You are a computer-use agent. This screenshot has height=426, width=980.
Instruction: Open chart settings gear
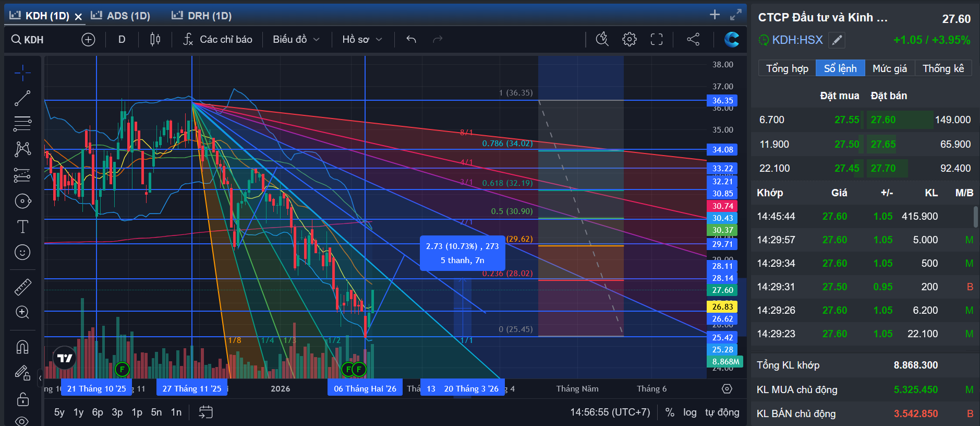[630, 39]
